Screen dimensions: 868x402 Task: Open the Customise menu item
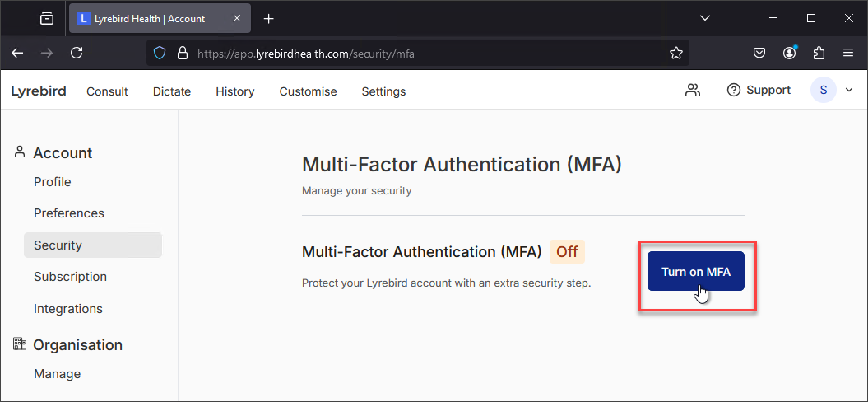308,91
